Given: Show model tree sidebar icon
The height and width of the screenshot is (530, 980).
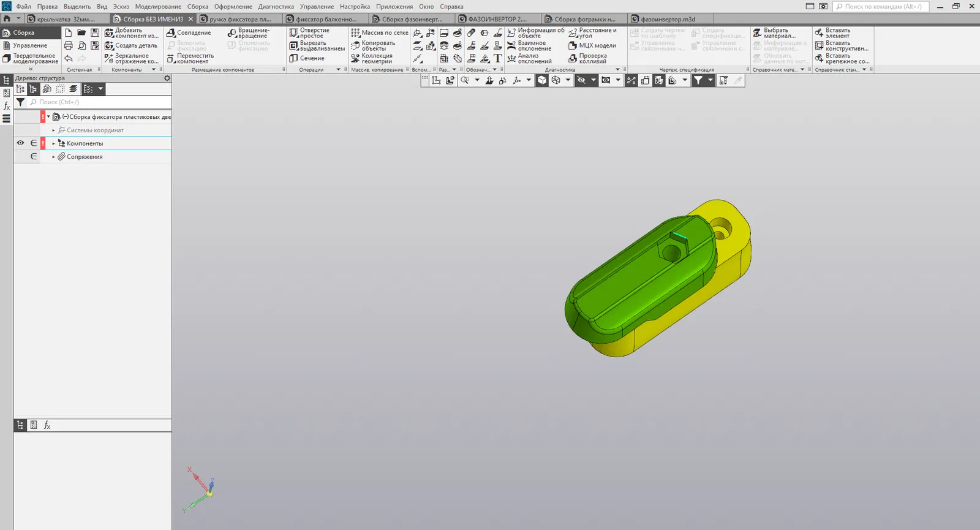Looking at the screenshot, I should 7,80.
